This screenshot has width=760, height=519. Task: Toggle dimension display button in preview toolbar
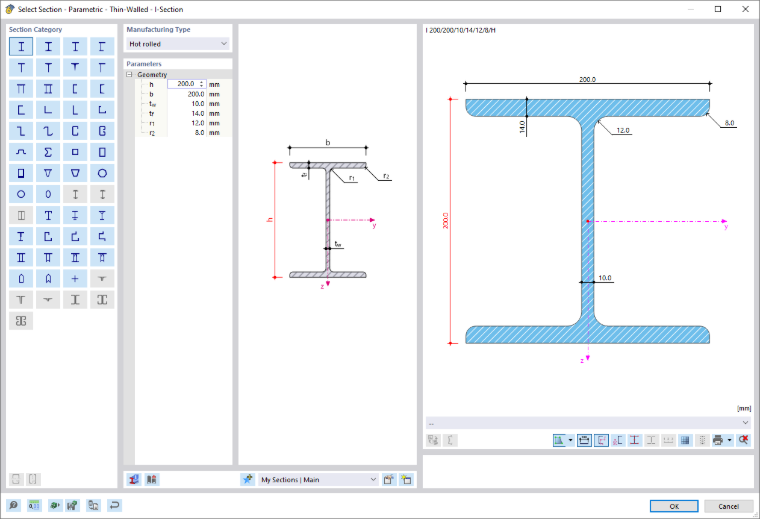[x=585, y=440]
